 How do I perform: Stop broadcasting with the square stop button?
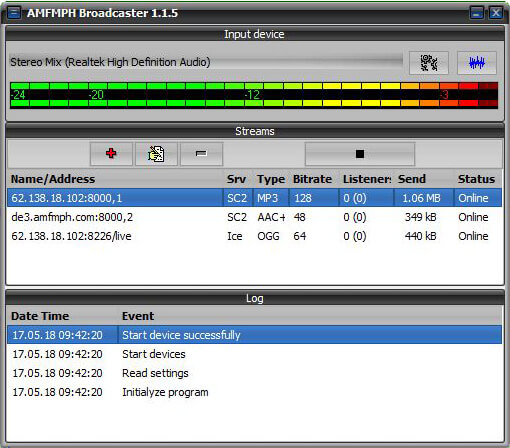tap(360, 154)
